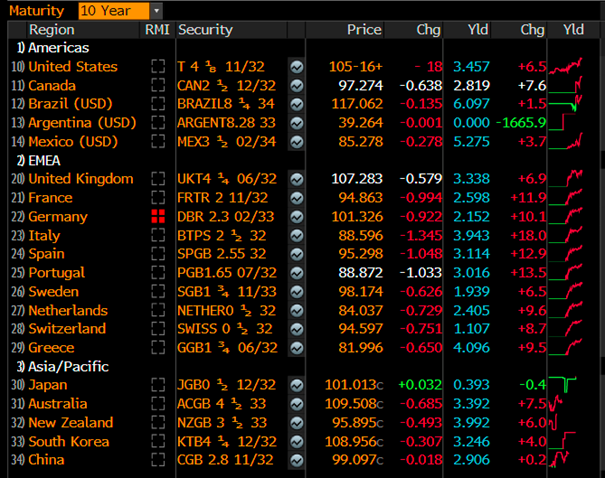Click Netherlands yield value 2.405
The height and width of the screenshot is (478, 605).
(x=471, y=310)
